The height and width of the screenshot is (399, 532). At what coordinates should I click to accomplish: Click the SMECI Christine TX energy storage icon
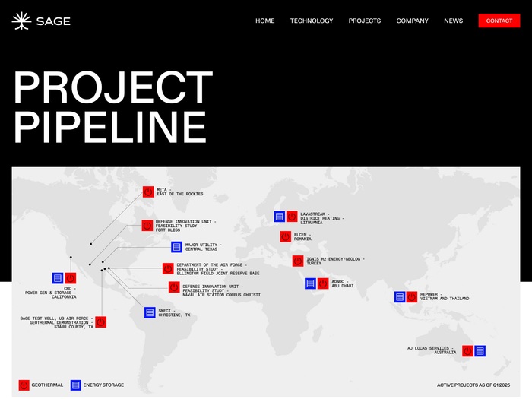click(150, 312)
